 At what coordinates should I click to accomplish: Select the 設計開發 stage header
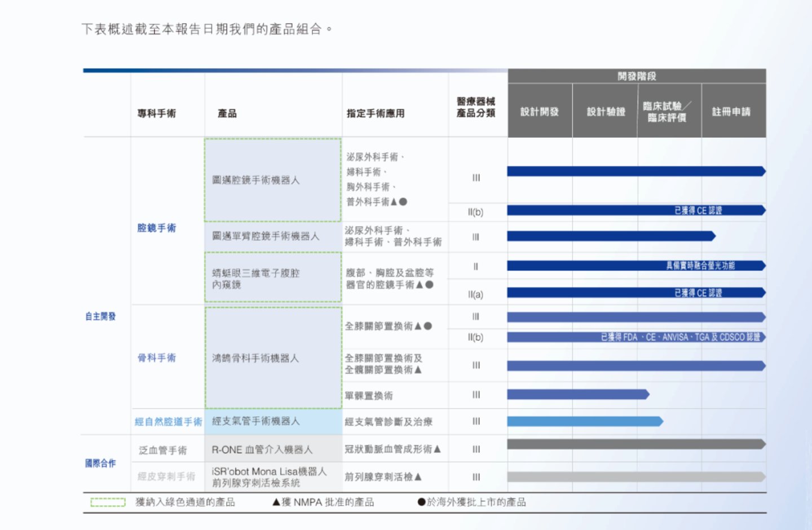tap(540, 112)
